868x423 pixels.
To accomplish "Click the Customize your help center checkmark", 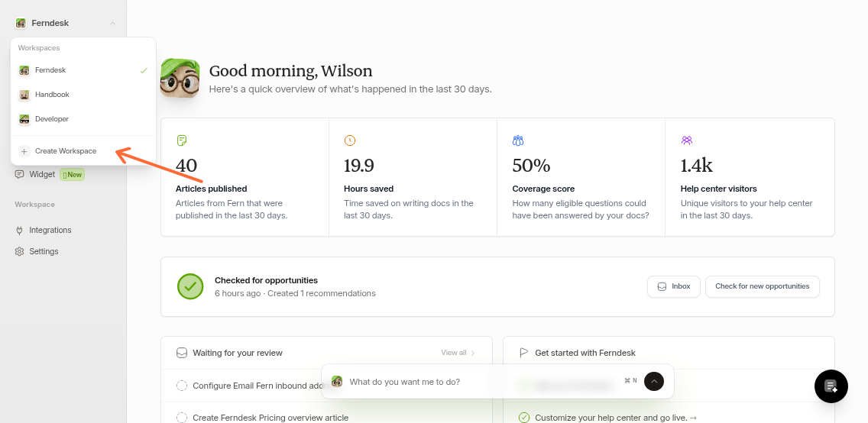I will (x=524, y=418).
